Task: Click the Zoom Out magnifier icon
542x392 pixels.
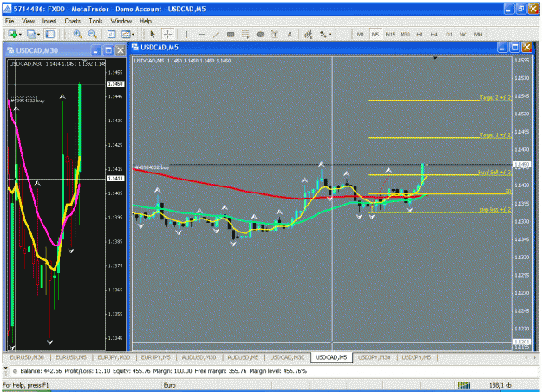Action: point(92,34)
